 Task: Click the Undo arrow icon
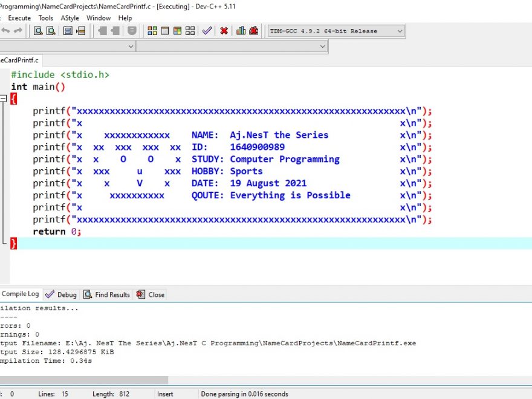(x=5, y=31)
